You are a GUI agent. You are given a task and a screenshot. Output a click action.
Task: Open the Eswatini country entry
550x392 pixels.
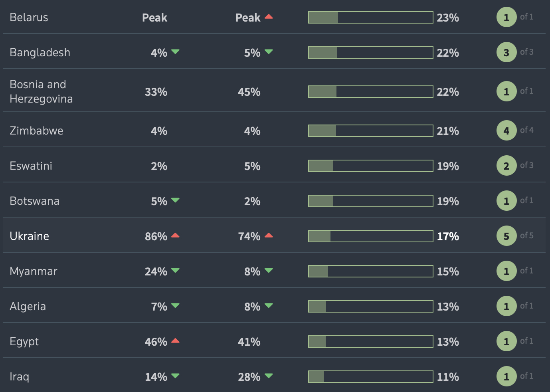31,166
